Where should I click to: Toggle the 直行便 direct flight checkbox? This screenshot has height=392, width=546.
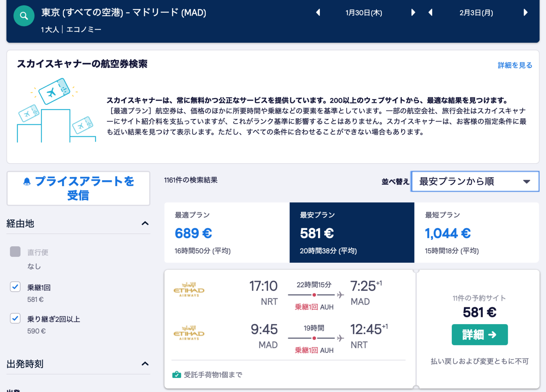(15, 251)
